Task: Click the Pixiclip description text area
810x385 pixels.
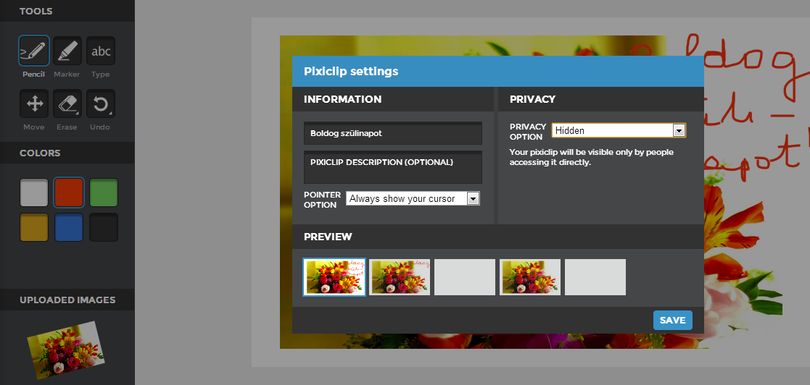Action: [393, 167]
